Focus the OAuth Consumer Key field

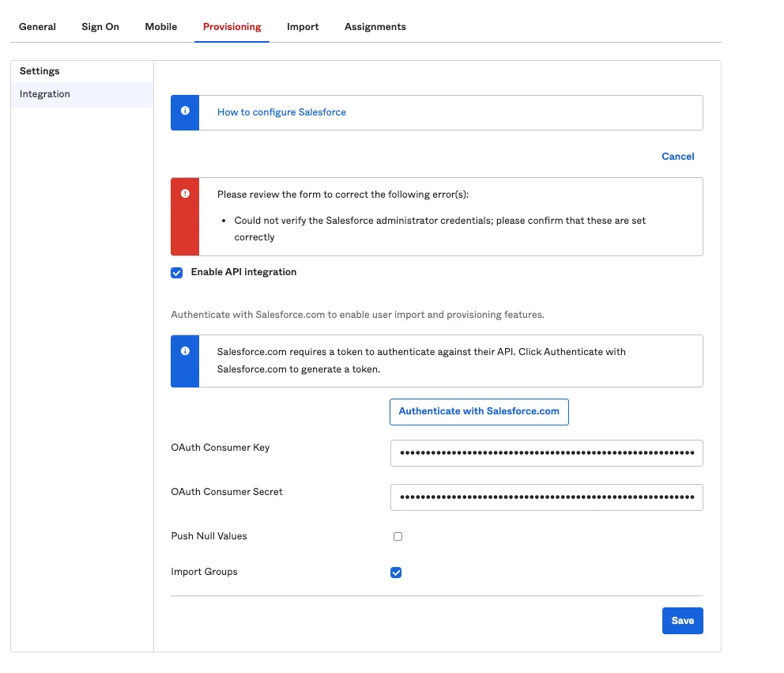[546, 453]
